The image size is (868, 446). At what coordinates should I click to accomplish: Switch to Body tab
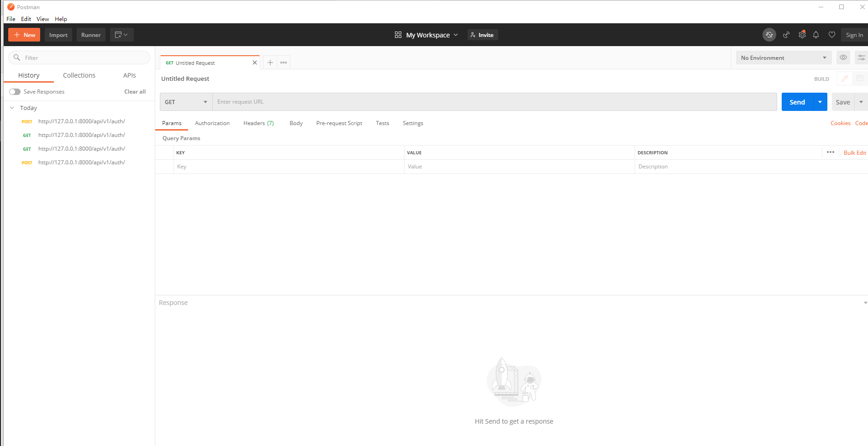pos(296,123)
